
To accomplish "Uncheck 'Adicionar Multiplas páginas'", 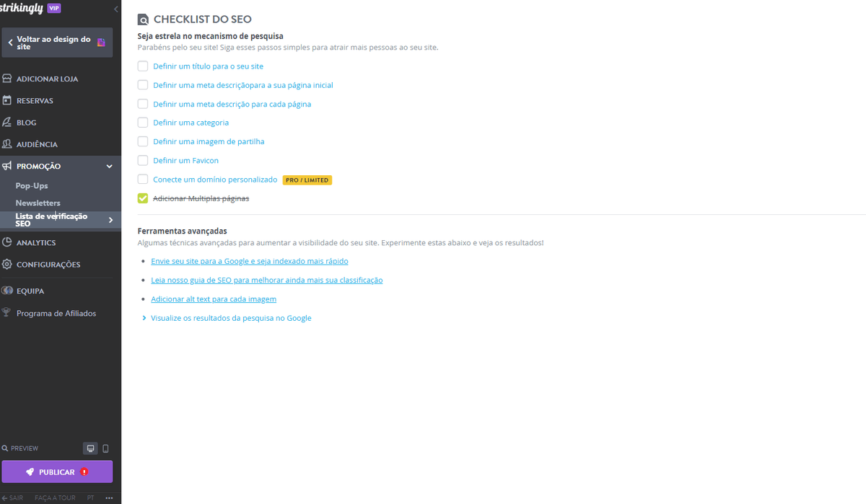I will (x=142, y=198).
